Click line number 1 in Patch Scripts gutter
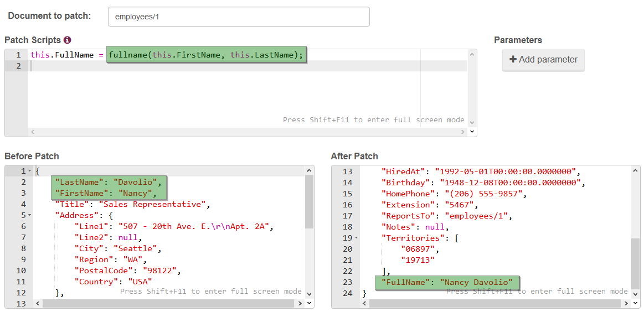The height and width of the screenshot is (312, 644). click(x=18, y=55)
